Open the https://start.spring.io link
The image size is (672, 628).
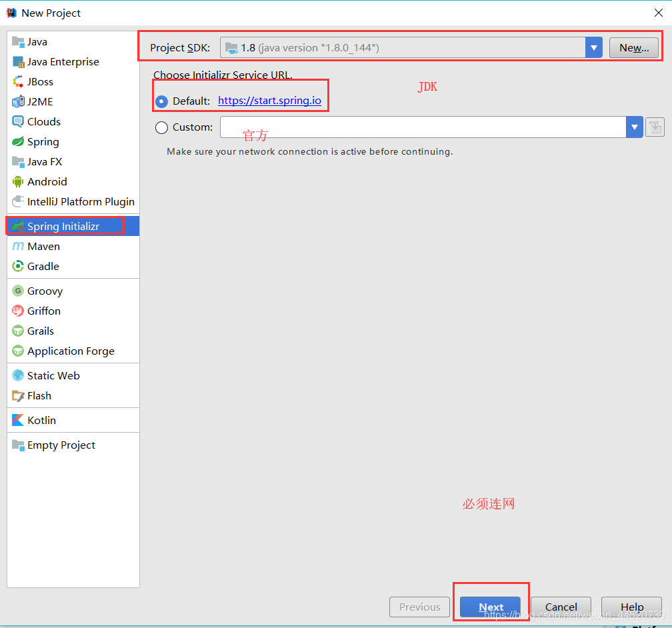(269, 100)
